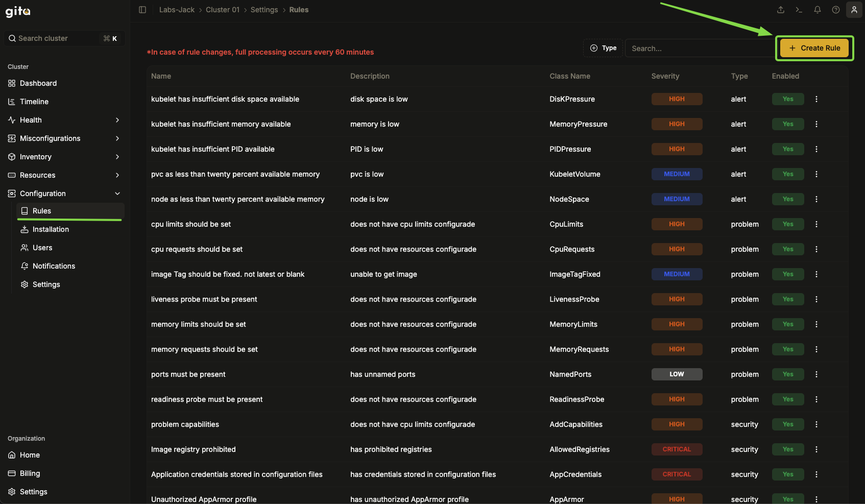This screenshot has width=865, height=504.
Task: Open row menu for DisKPressure rule
Action: 816,99
